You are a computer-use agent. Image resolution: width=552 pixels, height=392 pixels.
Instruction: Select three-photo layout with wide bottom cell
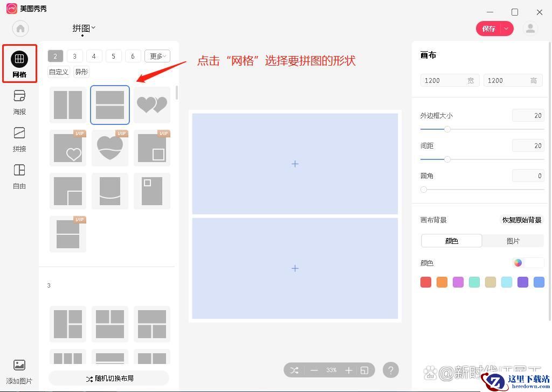pos(110,324)
